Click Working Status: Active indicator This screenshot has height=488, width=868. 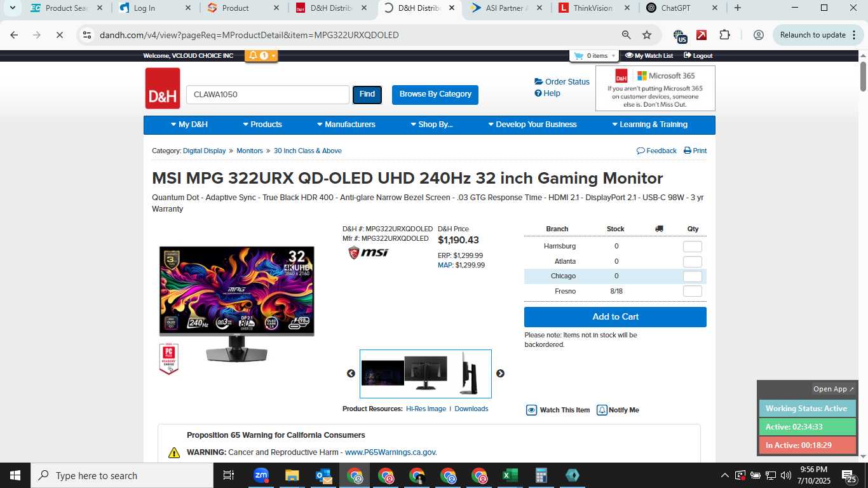click(808, 409)
